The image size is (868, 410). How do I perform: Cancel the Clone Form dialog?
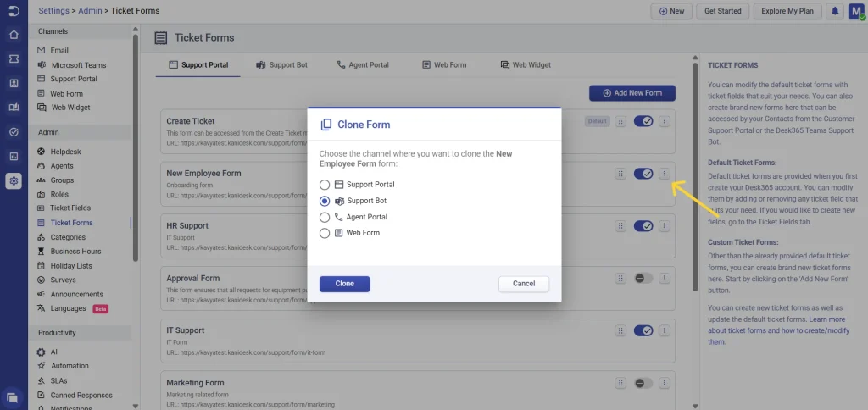tap(524, 284)
